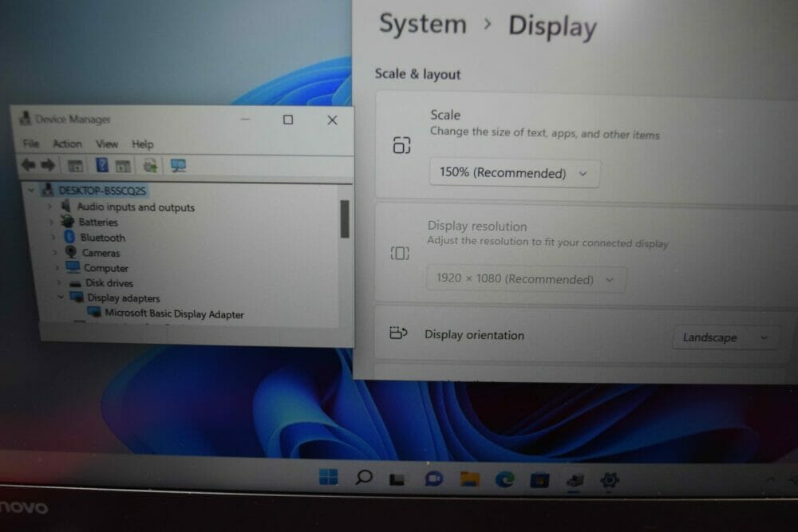This screenshot has width=798, height=532.
Task: Select the Disk drives row
Action: 109,283
